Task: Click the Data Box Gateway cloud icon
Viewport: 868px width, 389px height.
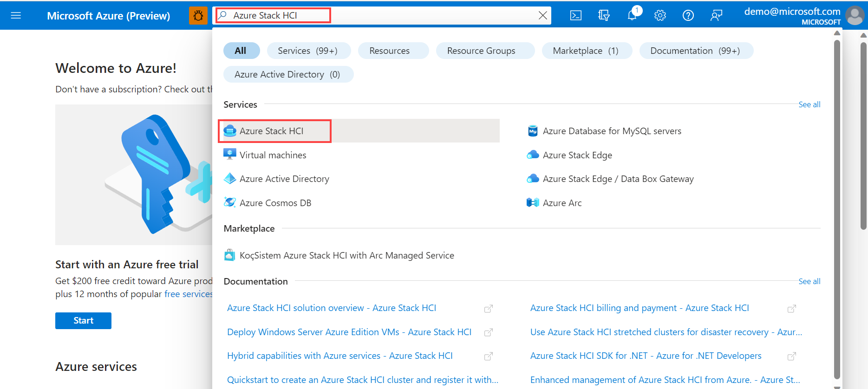Action: (533, 179)
